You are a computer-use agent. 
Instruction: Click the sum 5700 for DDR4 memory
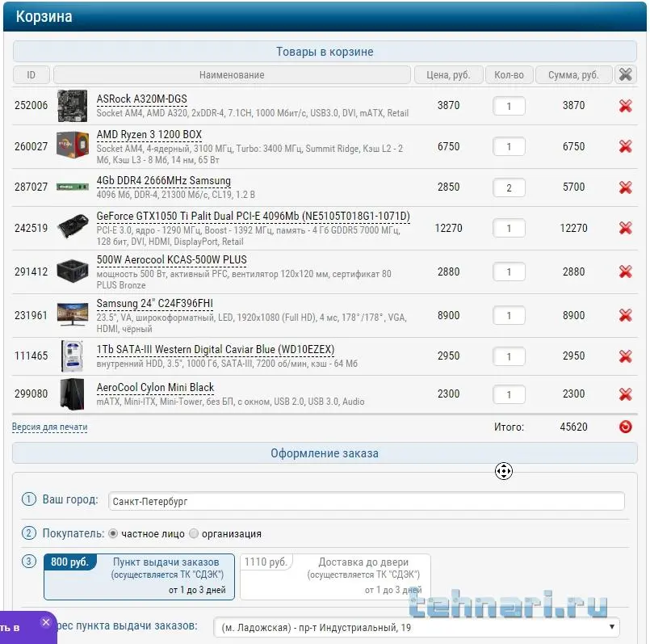tap(573, 187)
